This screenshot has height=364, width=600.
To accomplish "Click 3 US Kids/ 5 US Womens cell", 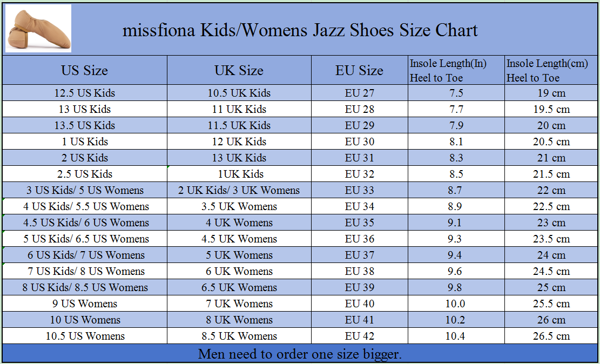I will 84,190.
